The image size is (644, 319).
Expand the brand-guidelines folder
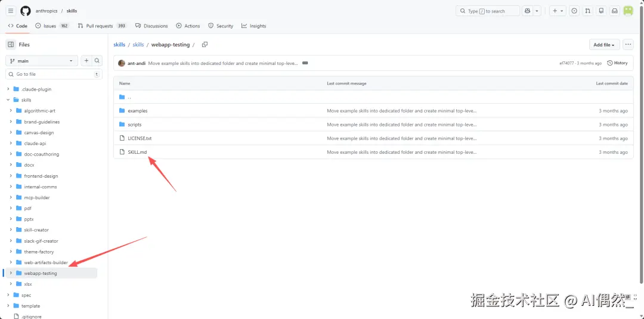click(11, 122)
